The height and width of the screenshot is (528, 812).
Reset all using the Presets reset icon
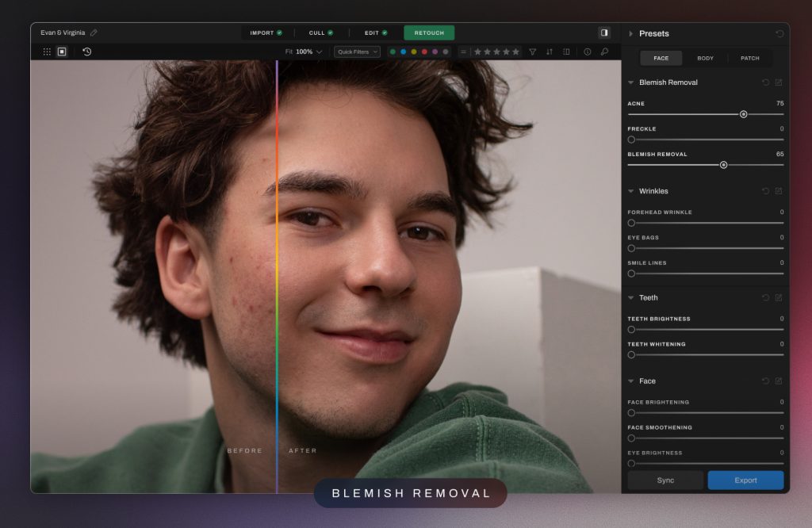click(779, 33)
